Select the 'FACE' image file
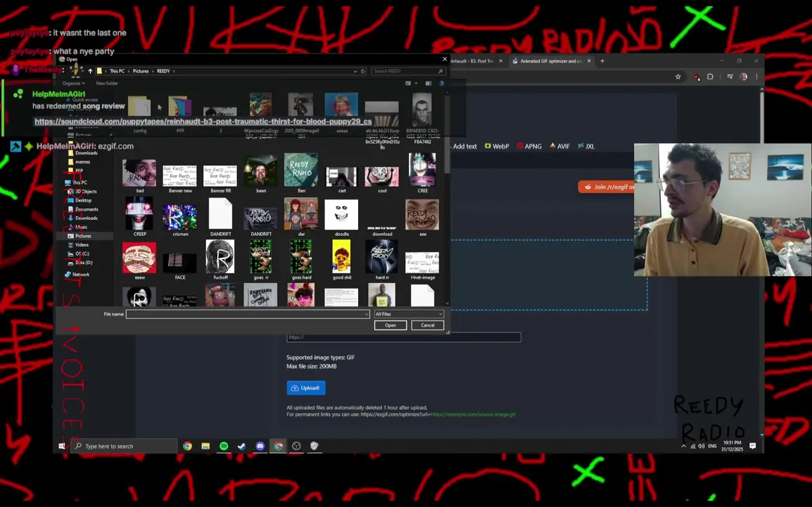 click(x=179, y=266)
